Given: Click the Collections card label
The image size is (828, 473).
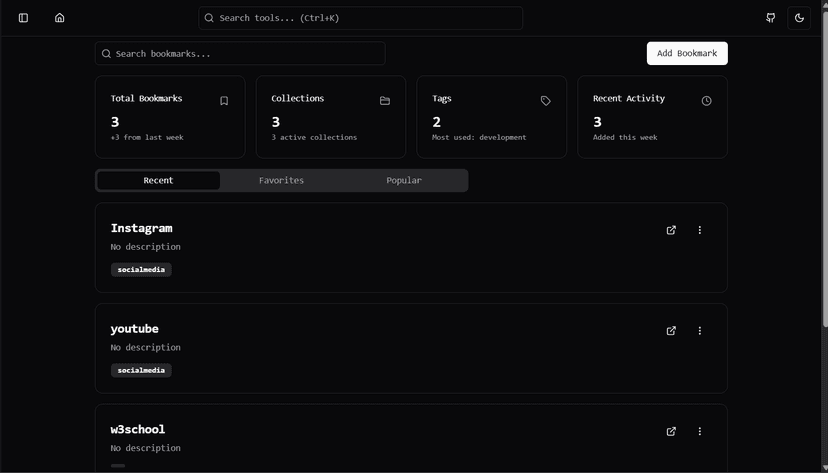Looking at the screenshot, I should 298,99.
